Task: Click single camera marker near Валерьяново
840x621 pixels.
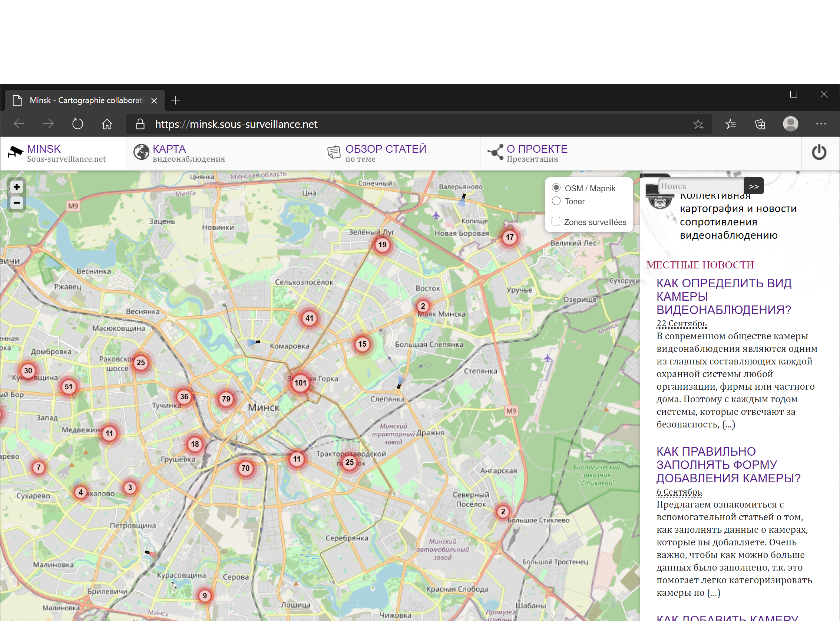Action: click(x=463, y=196)
